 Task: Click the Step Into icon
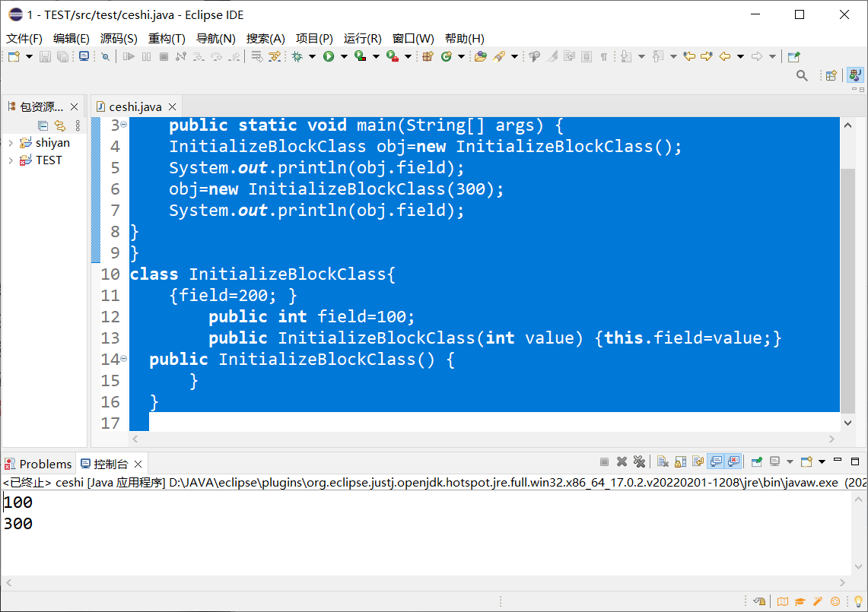199,56
